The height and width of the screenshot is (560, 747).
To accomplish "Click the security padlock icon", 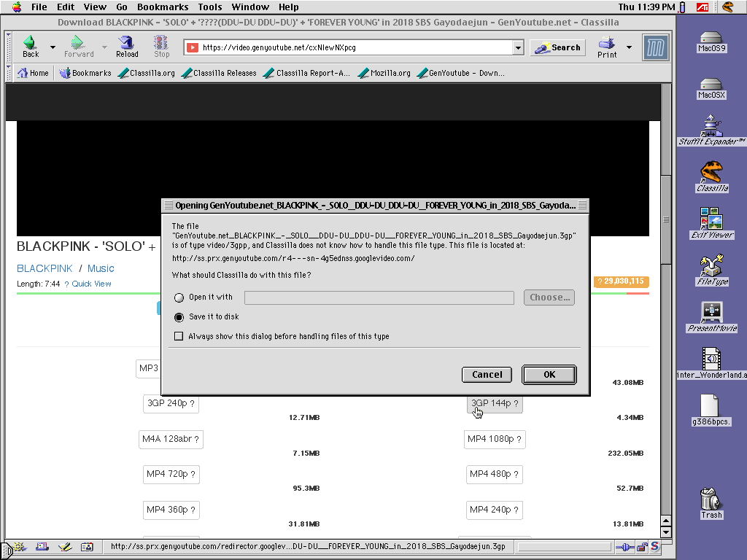I will click(642, 547).
